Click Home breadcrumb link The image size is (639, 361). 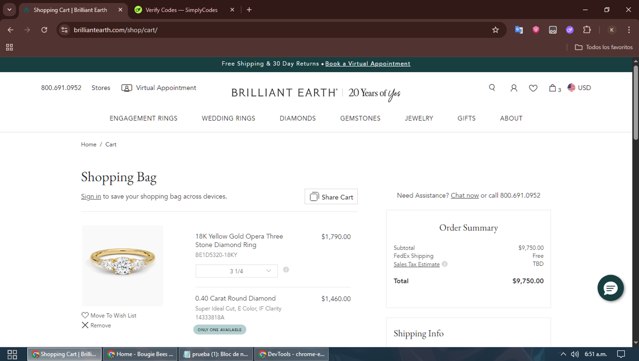click(88, 144)
